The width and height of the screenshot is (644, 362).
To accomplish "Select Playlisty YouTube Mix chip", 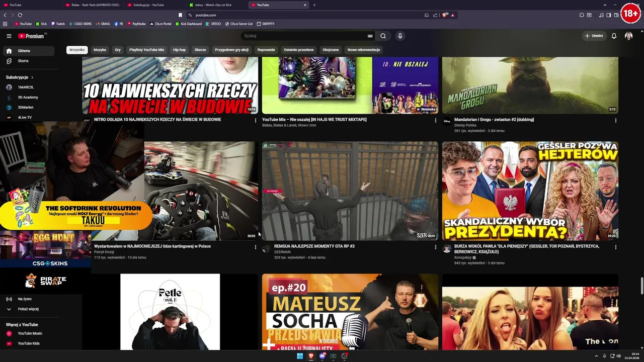I will [x=146, y=50].
